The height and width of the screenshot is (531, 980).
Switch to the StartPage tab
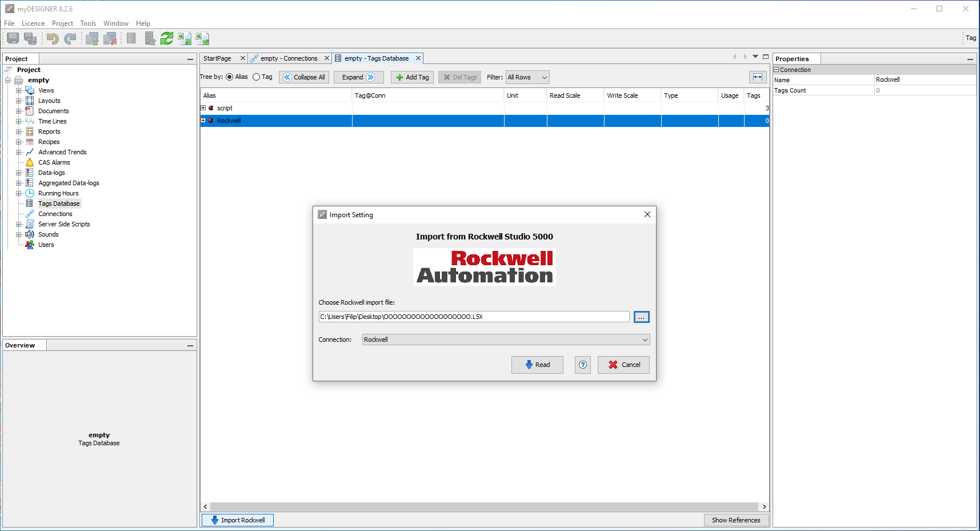[x=217, y=58]
